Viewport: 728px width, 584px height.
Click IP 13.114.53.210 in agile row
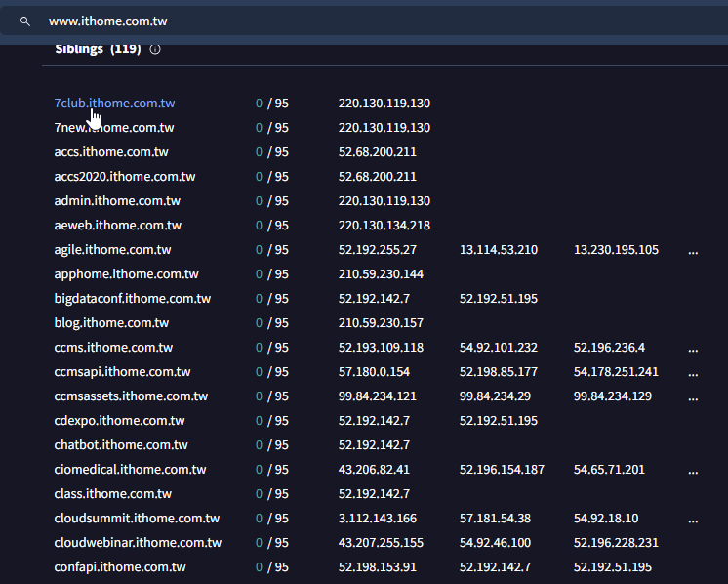pos(498,249)
